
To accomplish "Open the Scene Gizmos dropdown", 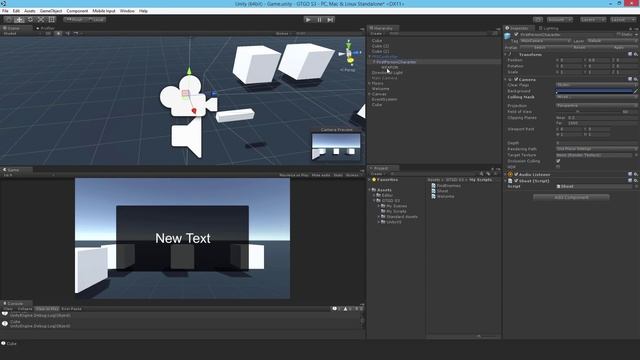I will pos(283,33).
